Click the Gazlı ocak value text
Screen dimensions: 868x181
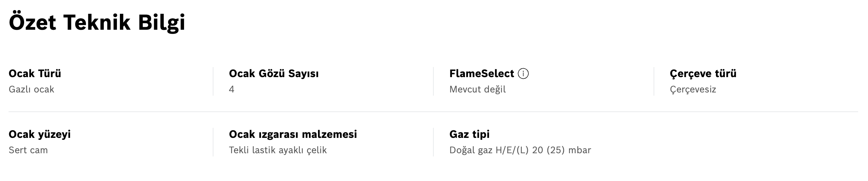(x=31, y=90)
